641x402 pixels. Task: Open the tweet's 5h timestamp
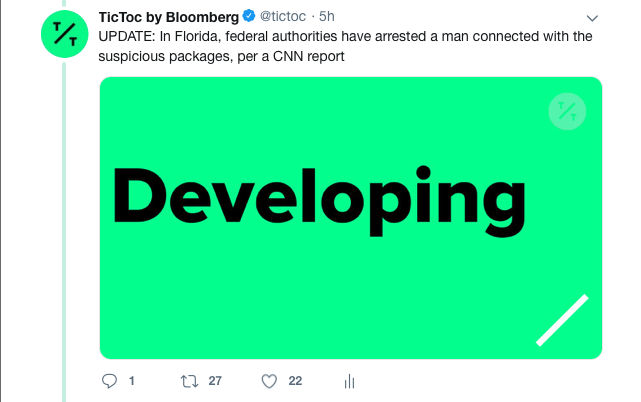[x=326, y=17]
